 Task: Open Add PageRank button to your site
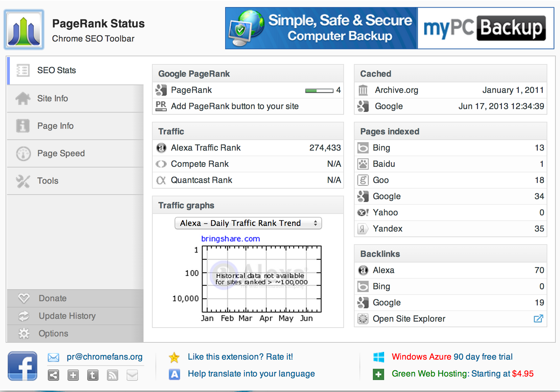pyautogui.click(x=235, y=106)
